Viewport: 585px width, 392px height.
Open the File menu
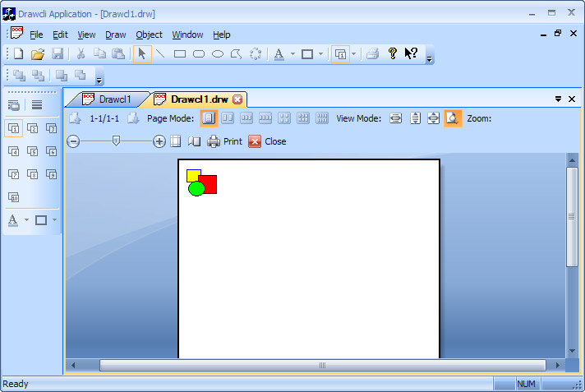(x=36, y=35)
